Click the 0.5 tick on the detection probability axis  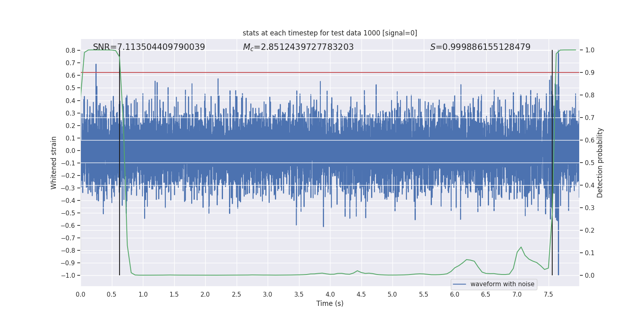590,163
